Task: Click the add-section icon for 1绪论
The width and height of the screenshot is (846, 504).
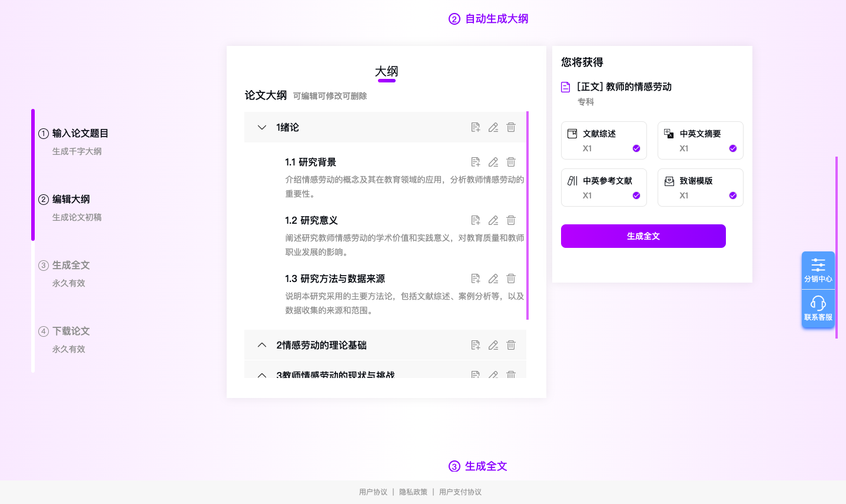Action: [476, 127]
